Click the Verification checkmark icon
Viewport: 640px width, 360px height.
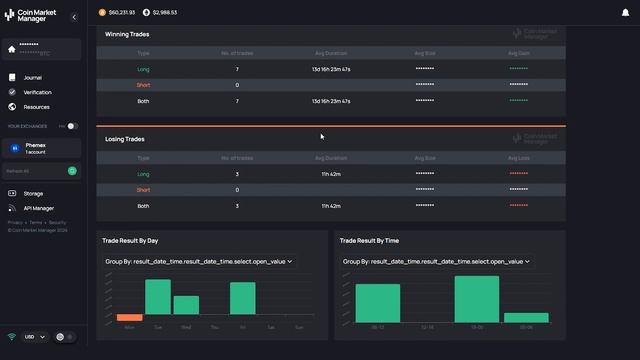pyautogui.click(x=12, y=92)
